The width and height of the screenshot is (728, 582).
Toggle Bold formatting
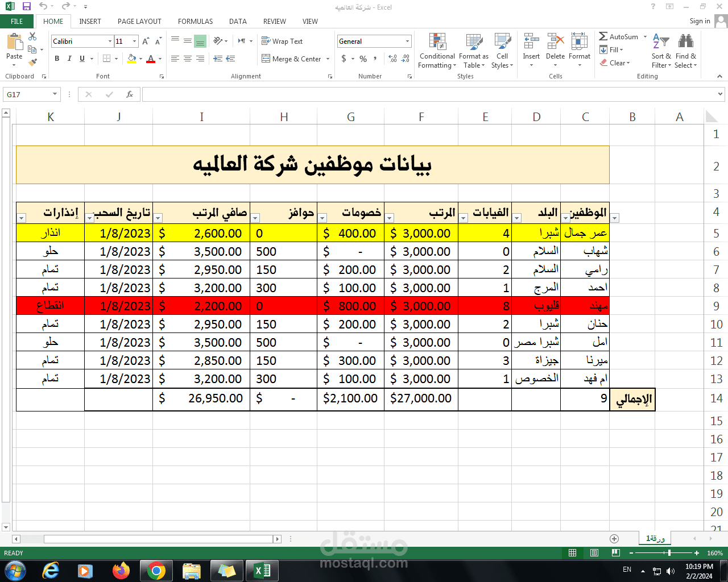pyautogui.click(x=57, y=59)
